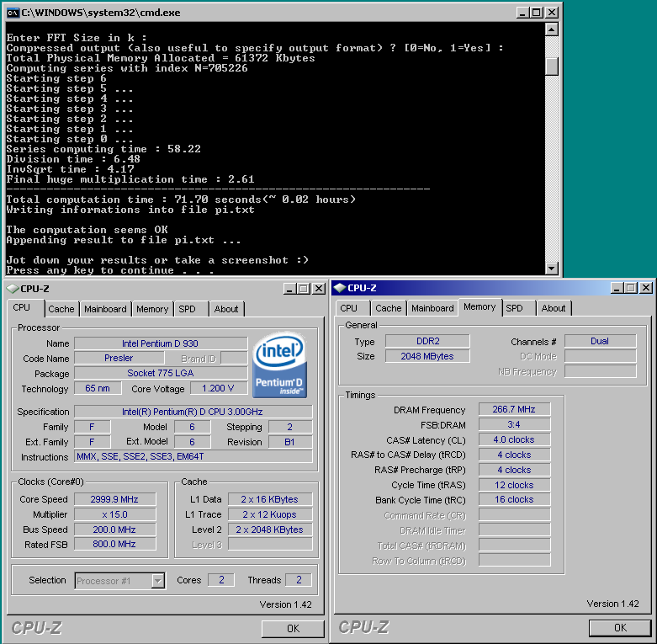Screen dimensions: 657x644
Task: Click L1 Data value '2 x 16 KBytes'
Action: pos(270,499)
